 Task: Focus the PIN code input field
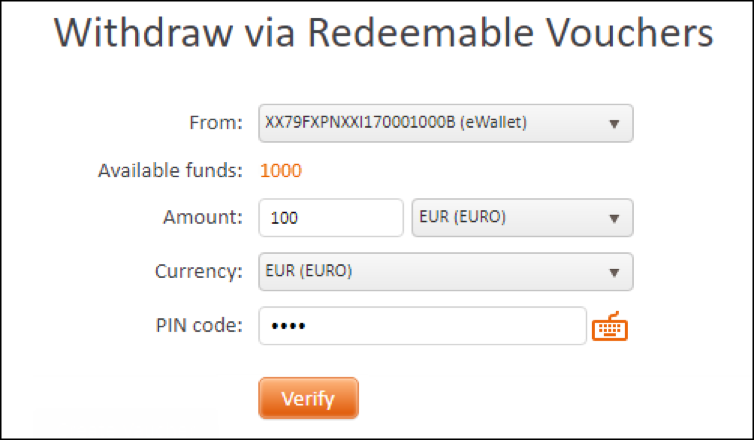[x=423, y=326]
